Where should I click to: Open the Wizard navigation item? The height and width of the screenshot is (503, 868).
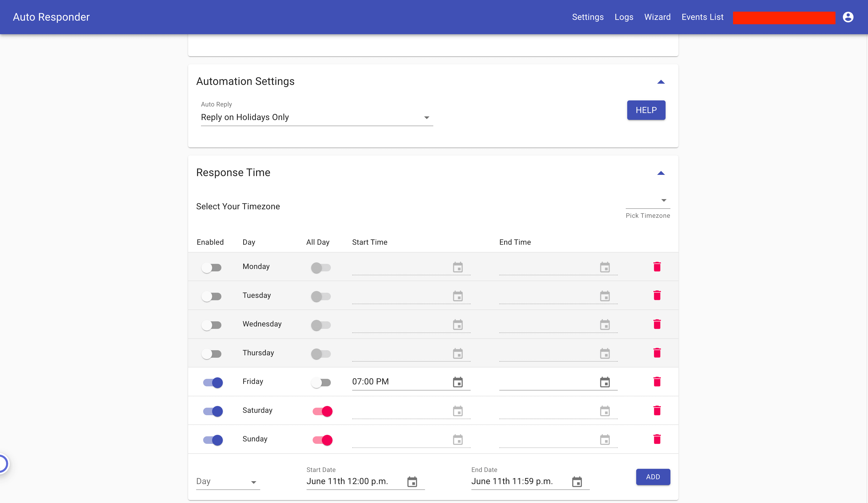pyautogui.click(x=657, y=17)
